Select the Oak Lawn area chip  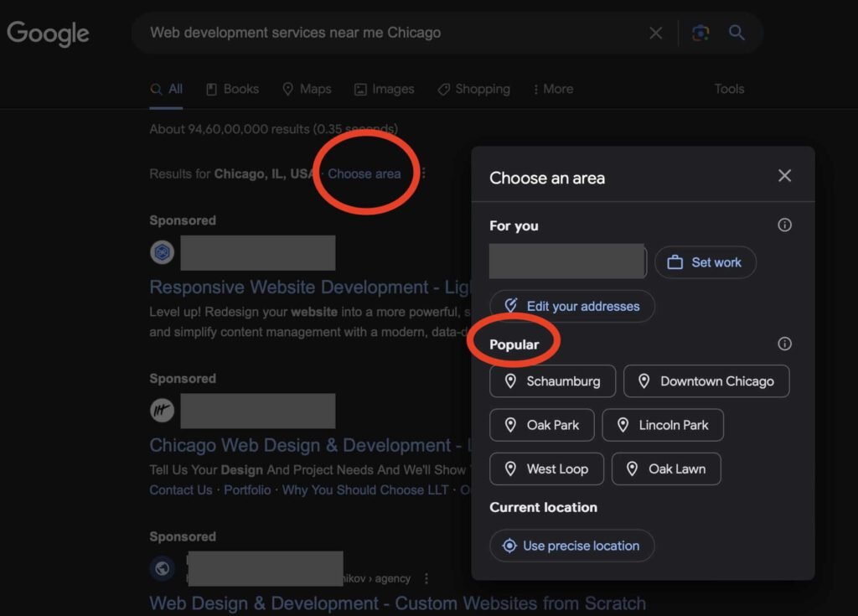(666, 468)
